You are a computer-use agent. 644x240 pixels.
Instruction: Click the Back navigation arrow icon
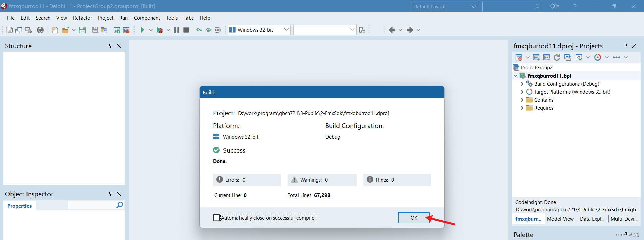[392, 30]
